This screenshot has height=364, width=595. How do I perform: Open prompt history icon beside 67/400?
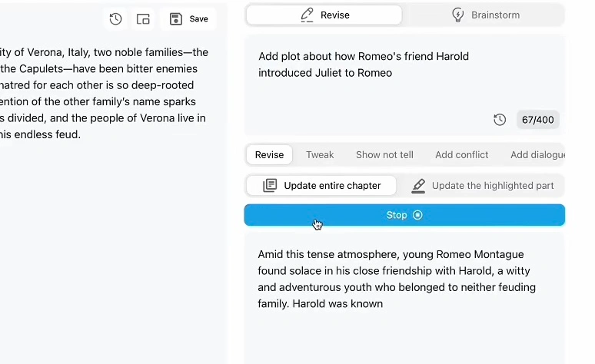tap(500, 119)
